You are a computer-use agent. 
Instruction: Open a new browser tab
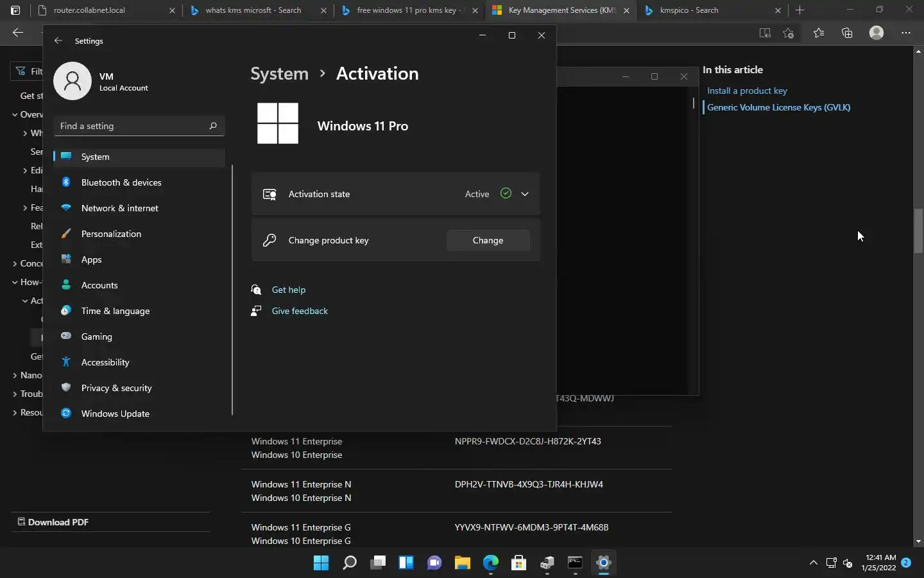click(800, 10)
